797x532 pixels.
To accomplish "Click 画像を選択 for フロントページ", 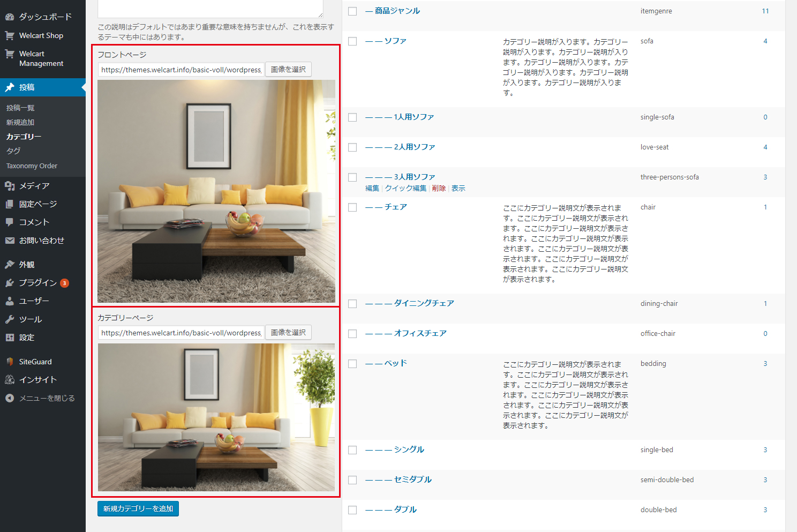I will point(288,69).
